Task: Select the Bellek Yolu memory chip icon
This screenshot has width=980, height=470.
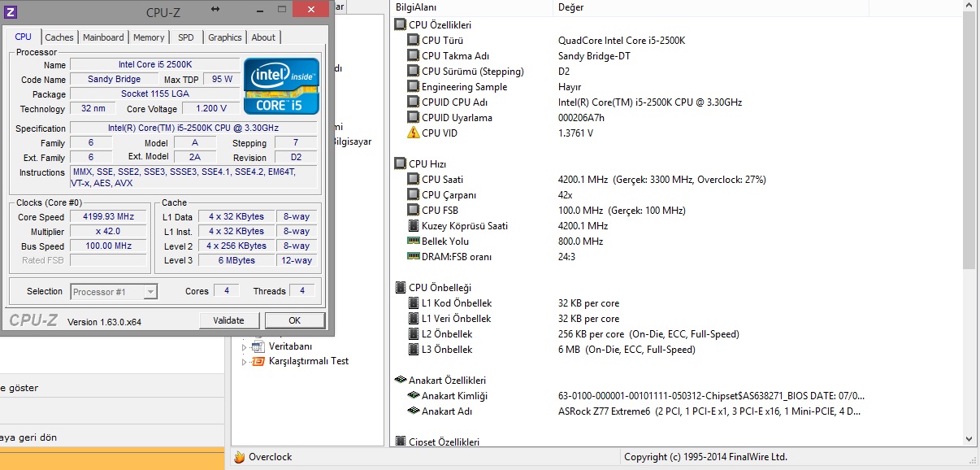Action: [x=412, y=242]
